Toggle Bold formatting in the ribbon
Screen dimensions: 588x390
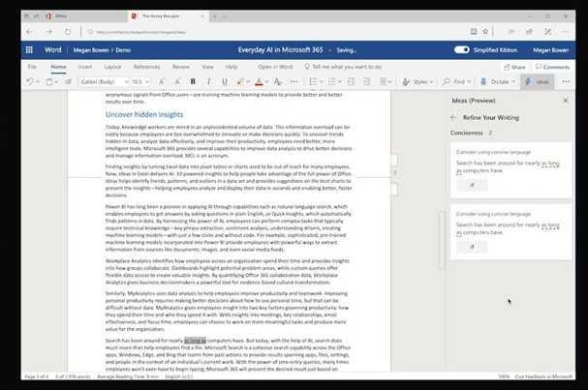click(x=193, y=82)
